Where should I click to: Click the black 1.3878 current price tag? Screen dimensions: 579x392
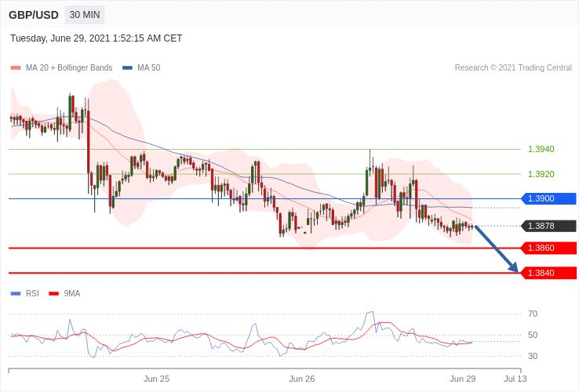point(548,226)
